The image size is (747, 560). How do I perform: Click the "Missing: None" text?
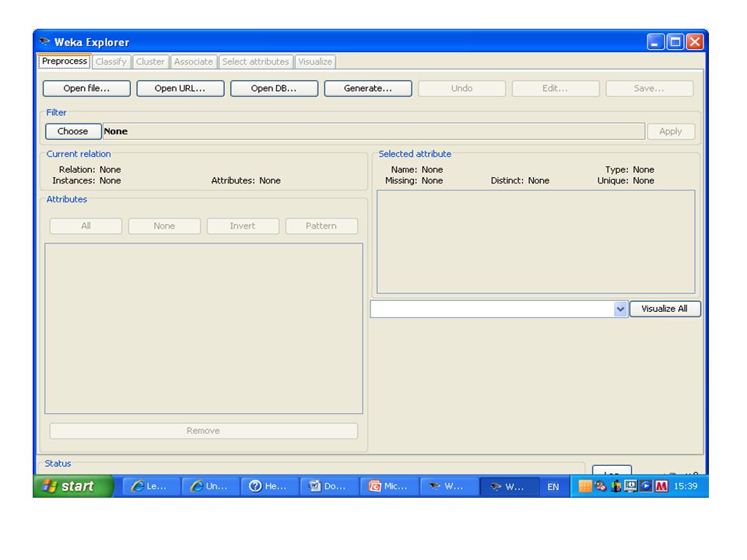pyautogui.click(x=414, y=180)
